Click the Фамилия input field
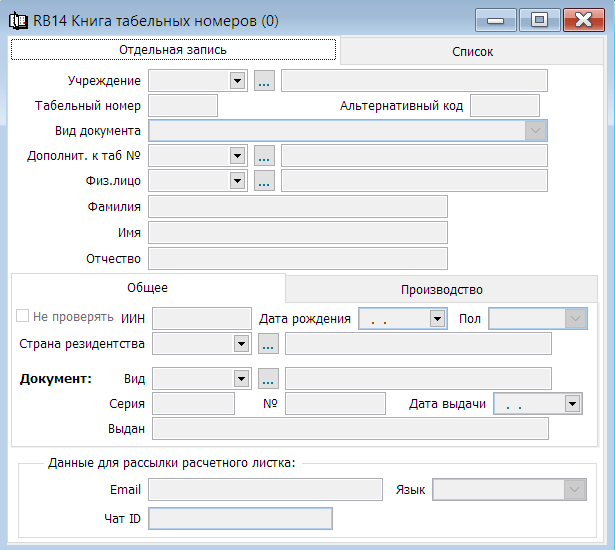Image resolution: width=615 pixels, height=550 pixels. click(x=297, y=207)
